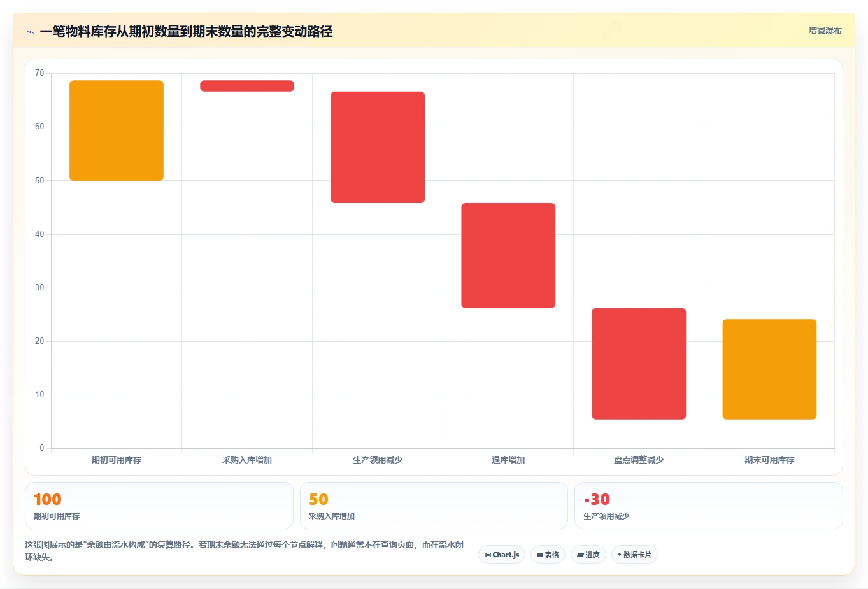Open the 50 采购入库增加 data card
Viewport: 868px width, 589px height.
tap(434, 506)
